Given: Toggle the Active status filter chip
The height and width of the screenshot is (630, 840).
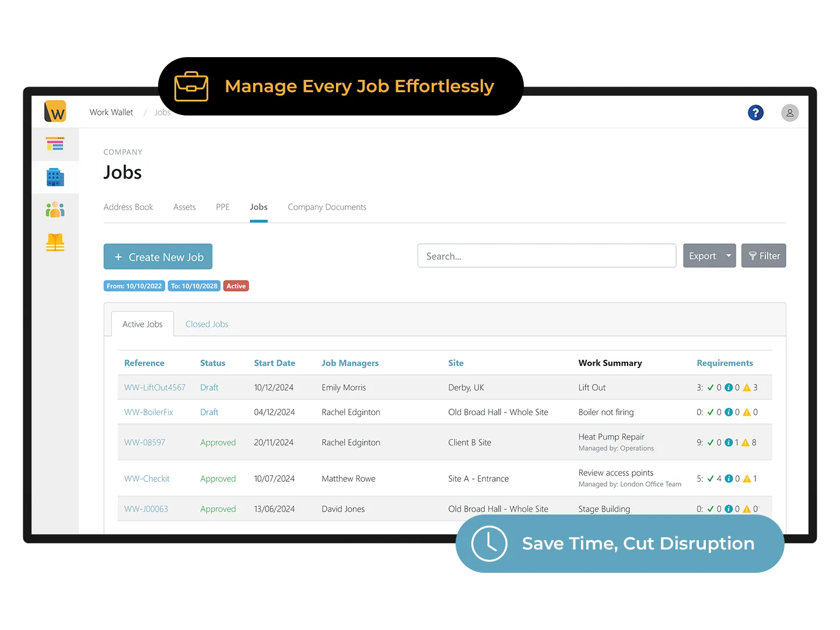Looking at the screenshot, I should (236, 286).
